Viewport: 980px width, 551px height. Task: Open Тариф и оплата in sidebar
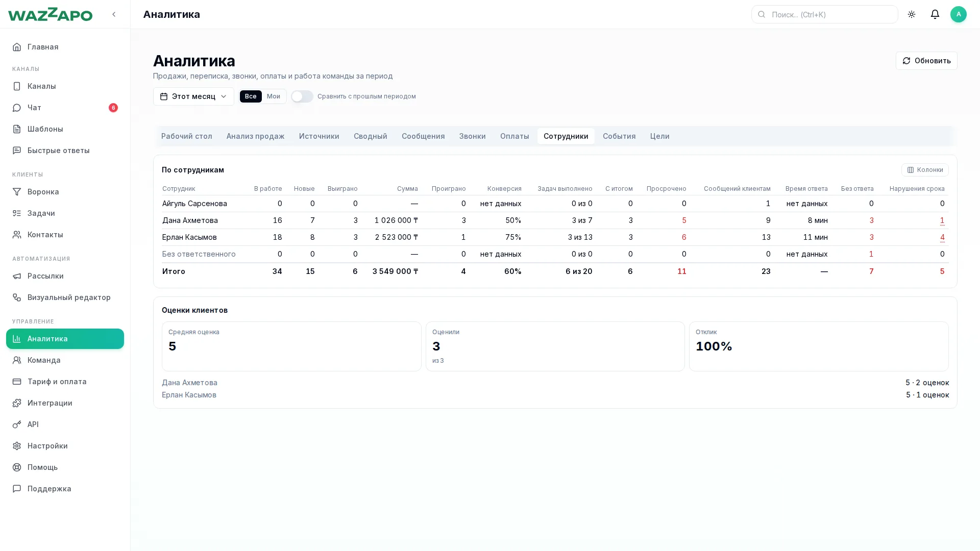click(x=65, y=382)
